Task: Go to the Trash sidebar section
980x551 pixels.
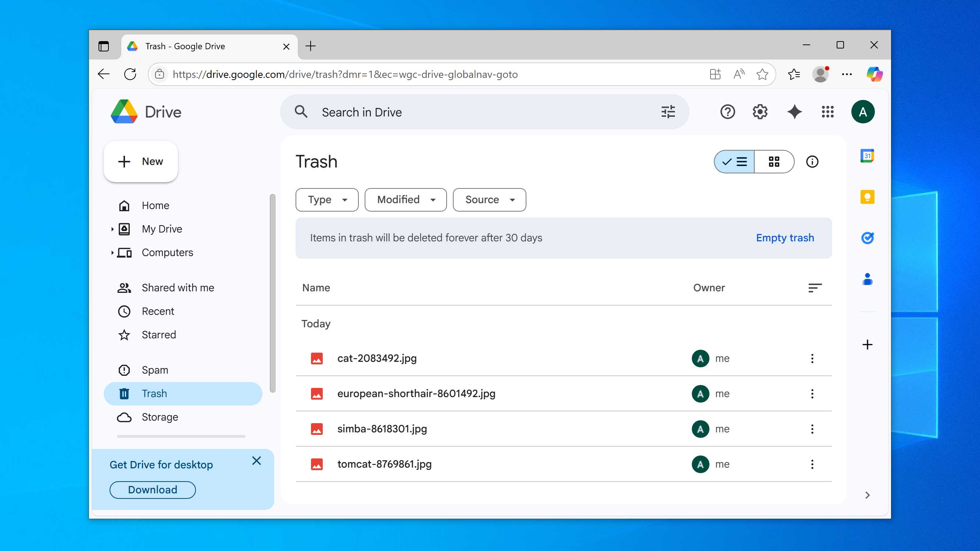Action: tap(154, 393)
